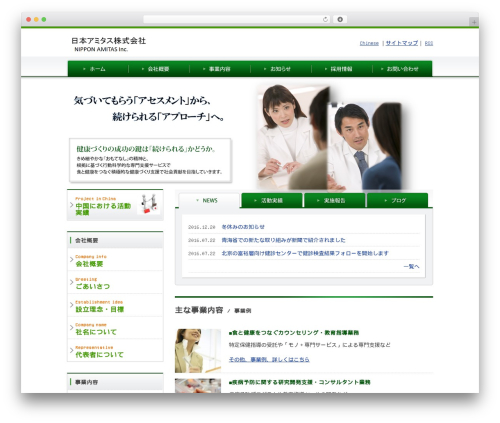Image resolution: width=500 pixels, height=423 pixels.
Task: Open 会社概要 in the green navigation bar
Action: [x=159, y=69]
